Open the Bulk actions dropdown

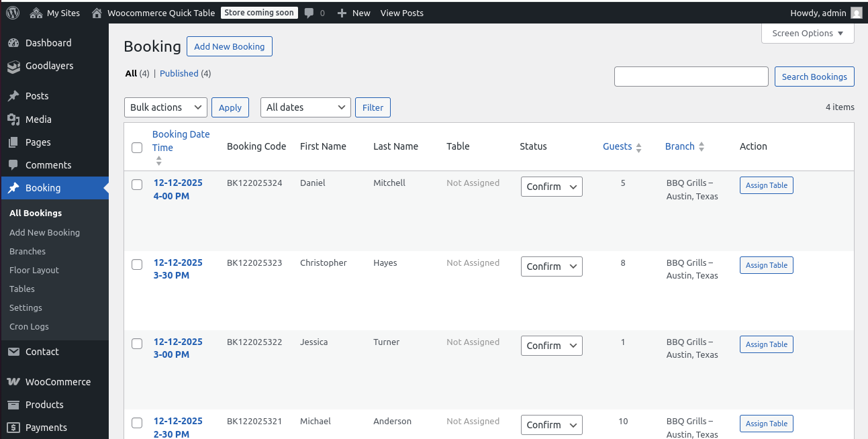[166, 107]
